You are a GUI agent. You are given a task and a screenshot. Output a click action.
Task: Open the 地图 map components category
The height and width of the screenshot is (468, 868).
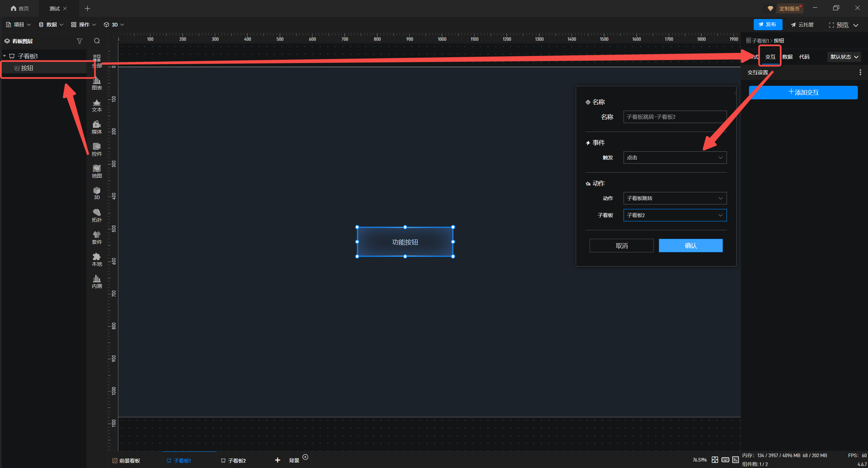tap(97, 171)
